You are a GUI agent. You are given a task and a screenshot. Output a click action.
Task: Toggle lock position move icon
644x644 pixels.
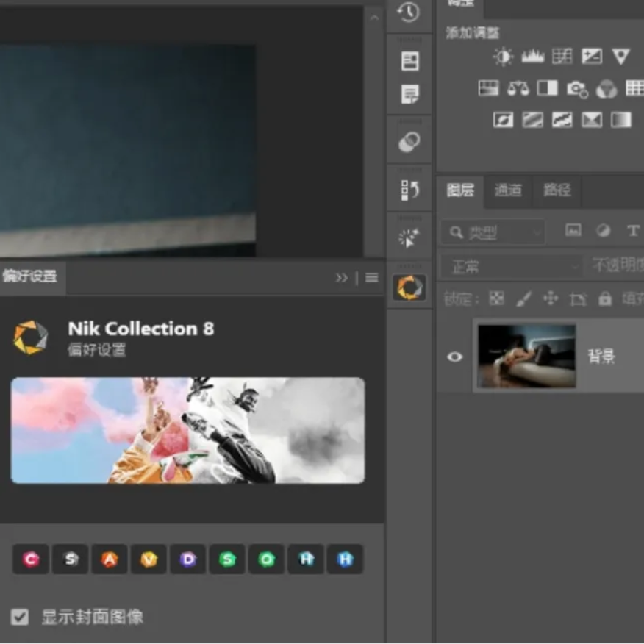[551, 298]
